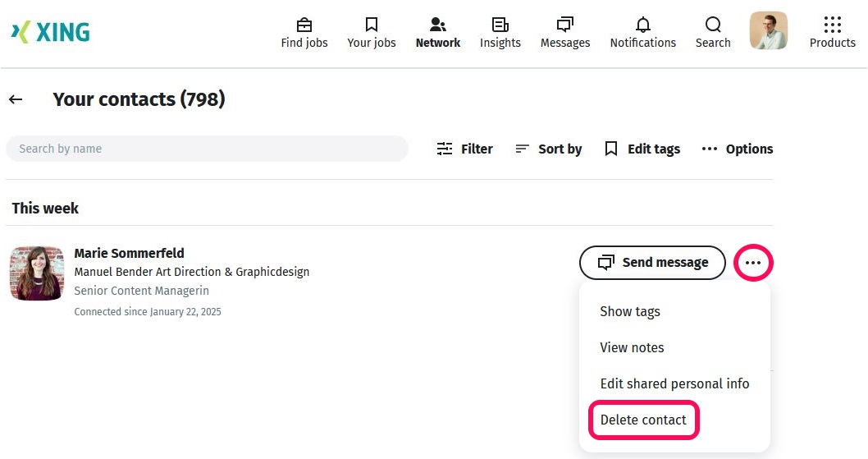
Task: Click the Search by name field
Action: [x=207, y=149]
